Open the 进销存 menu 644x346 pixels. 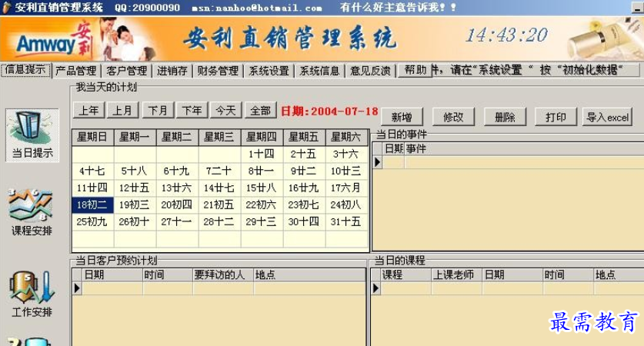(x=172, y=71)
